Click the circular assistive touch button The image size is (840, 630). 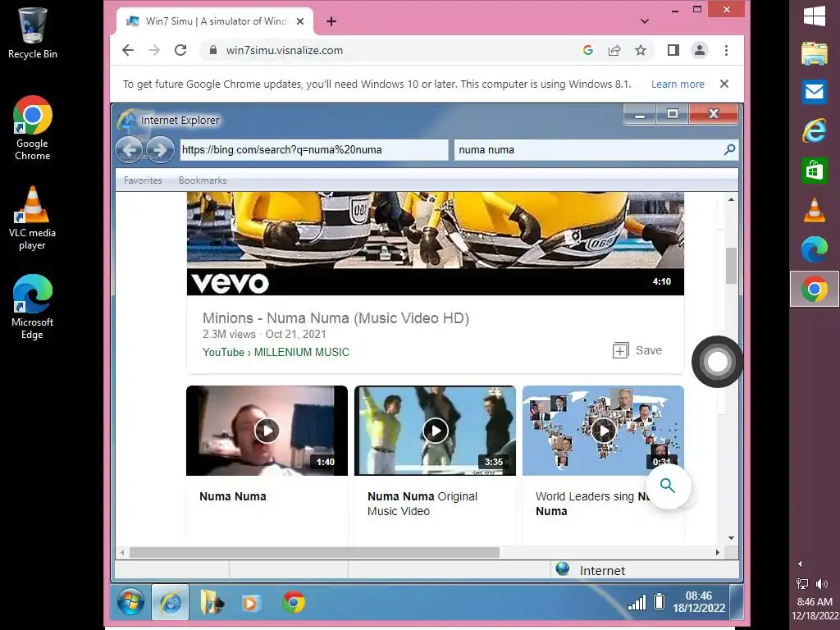pos(717,362)
